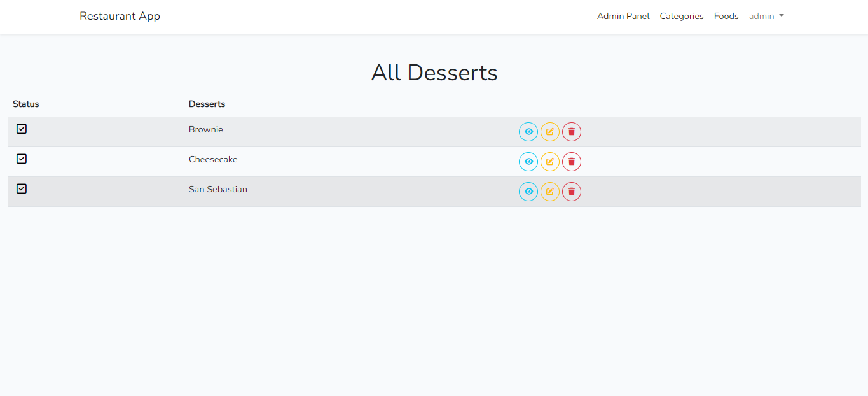Click the edit icon for Brownie

[550, 132]
